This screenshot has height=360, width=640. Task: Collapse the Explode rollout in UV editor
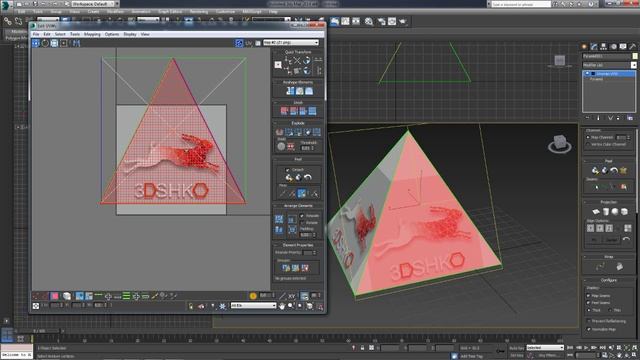click(x=298, y=123)
